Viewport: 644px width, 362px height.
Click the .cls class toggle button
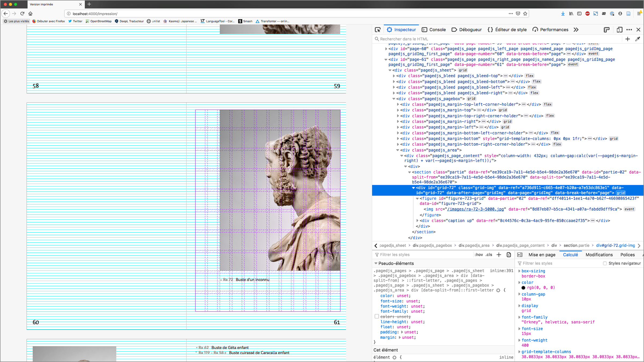489,255
